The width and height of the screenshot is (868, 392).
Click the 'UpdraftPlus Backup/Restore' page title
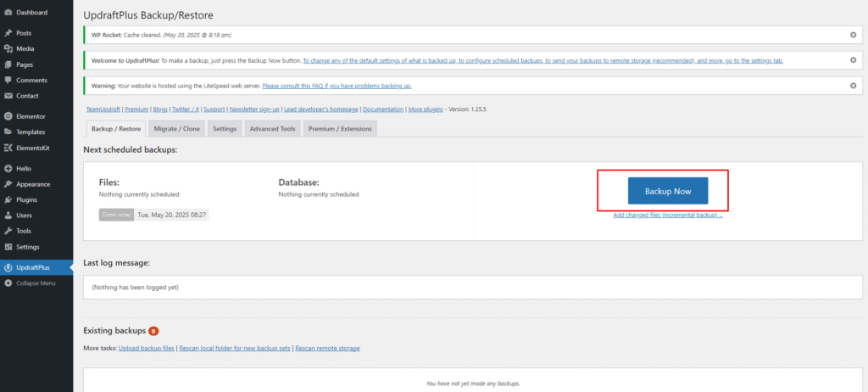147,15
